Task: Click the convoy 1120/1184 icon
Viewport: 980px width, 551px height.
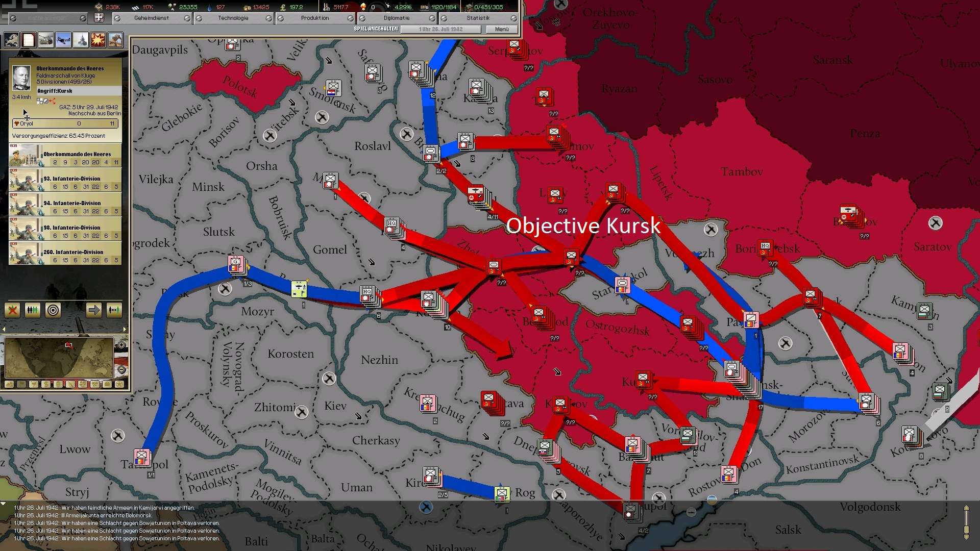Action: click(x=424, y=7)
